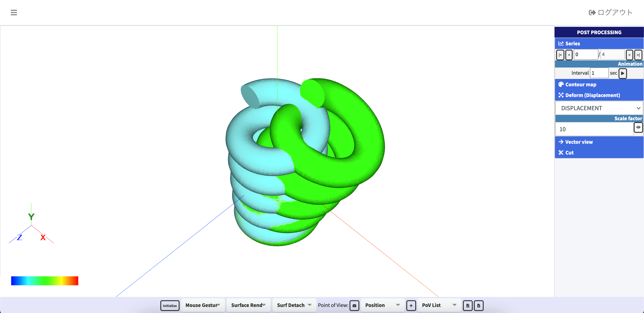Go to previous series step
Image resolution: width=644 pixels, height=313 pixels.
tap(569, 55)
